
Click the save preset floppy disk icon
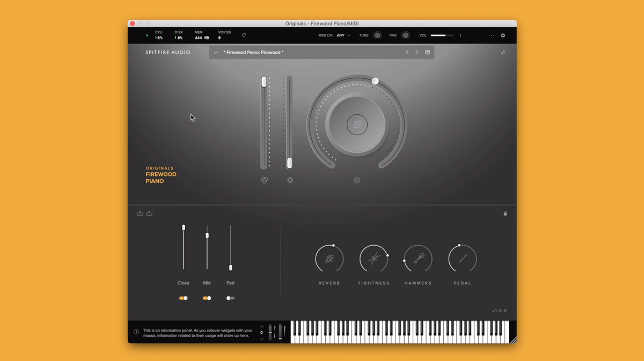coord(427,53)
